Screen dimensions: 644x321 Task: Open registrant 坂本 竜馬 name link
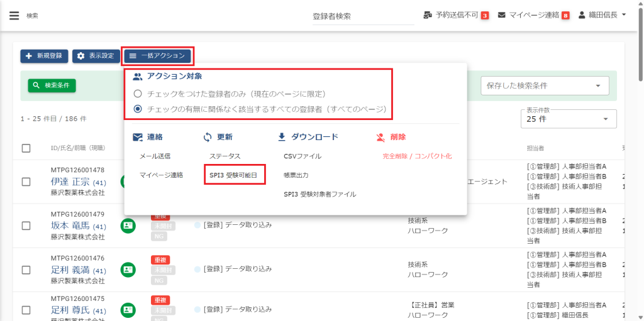point(70,226)
